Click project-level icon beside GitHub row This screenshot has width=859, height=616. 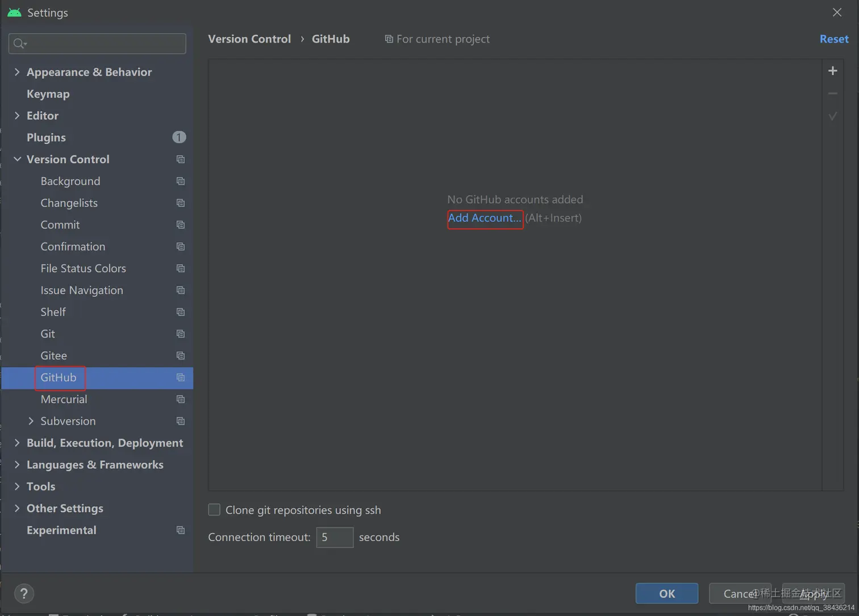[x=181, y=378]
